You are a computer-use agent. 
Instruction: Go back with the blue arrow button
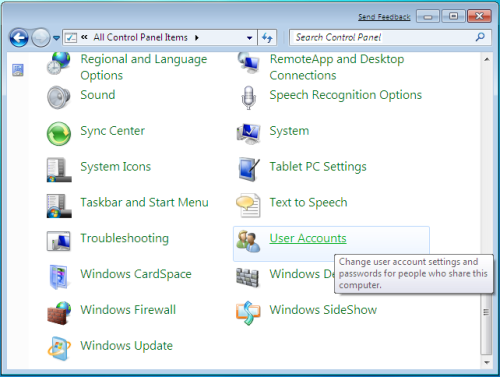[19, 38]
